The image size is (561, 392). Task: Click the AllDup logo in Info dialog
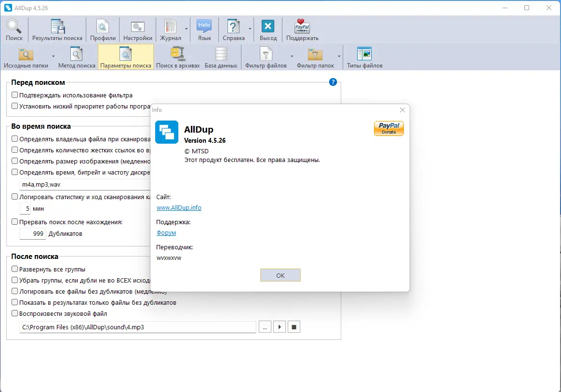pos(167,132)
